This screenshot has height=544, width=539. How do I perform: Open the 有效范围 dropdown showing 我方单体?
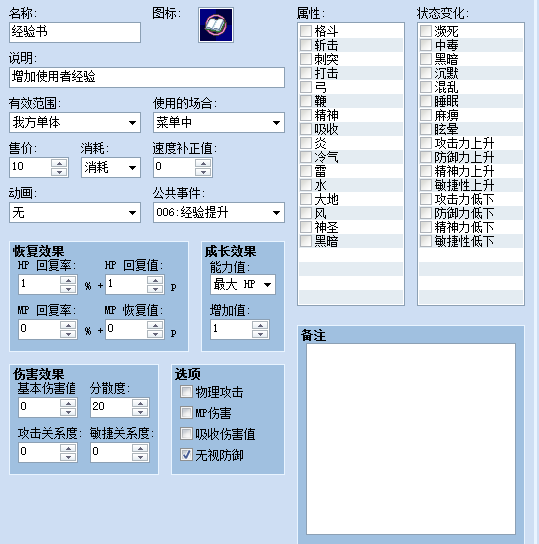(x=75, y=122)
